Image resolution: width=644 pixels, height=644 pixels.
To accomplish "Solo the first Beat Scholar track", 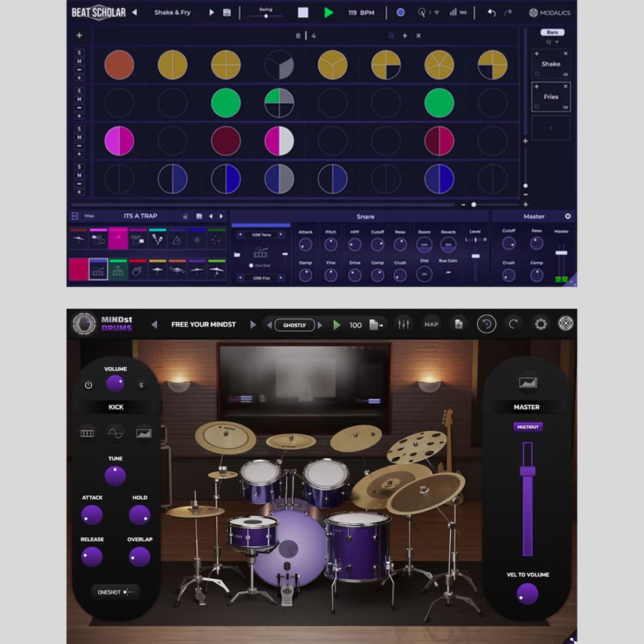I will [x=79, y=53].
